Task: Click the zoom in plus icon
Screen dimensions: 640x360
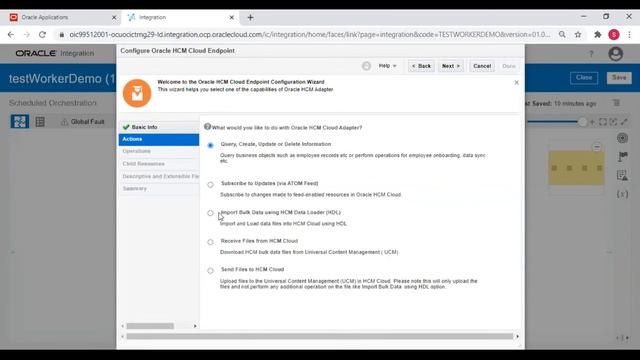Action: (592, 122)
